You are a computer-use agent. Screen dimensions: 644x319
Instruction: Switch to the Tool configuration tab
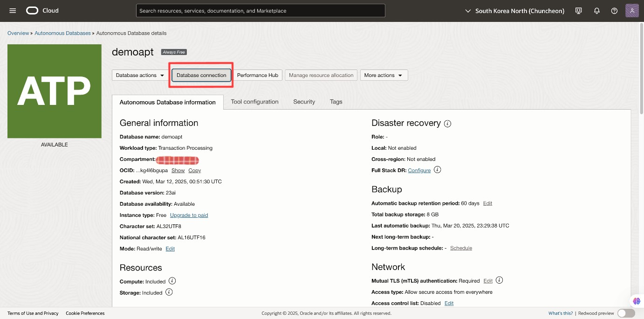point(254,102)
